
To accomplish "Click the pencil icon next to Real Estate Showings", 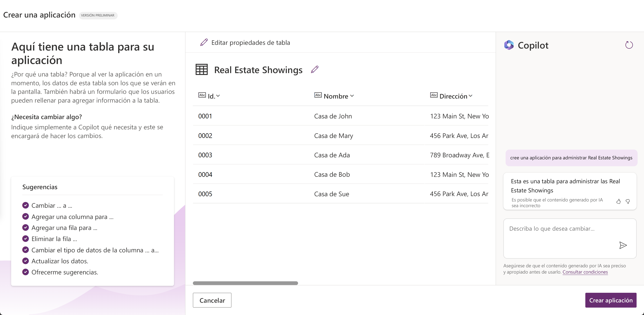I will [x=315, y=70].
